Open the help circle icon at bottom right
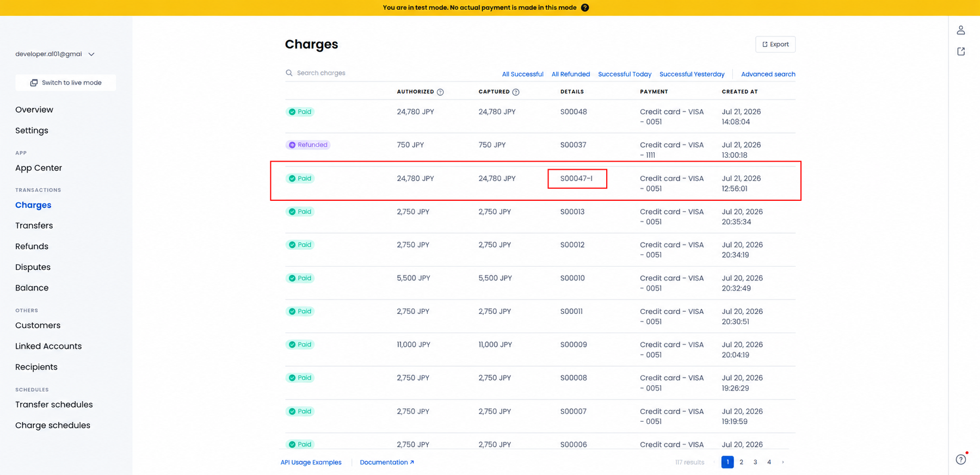Image resolution: width=980 pixels, height=475 pixels. (961, 459)
